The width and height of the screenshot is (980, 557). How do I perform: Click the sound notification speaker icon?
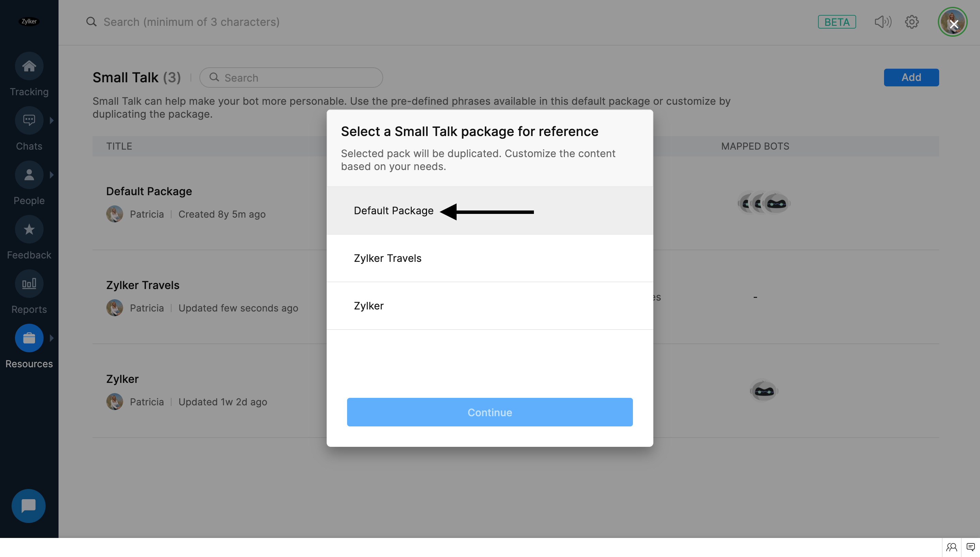tap(883, 22)
